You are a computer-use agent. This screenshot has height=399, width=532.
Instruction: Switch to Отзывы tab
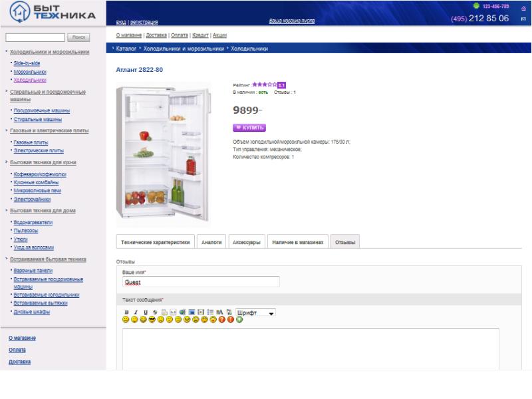345,242
